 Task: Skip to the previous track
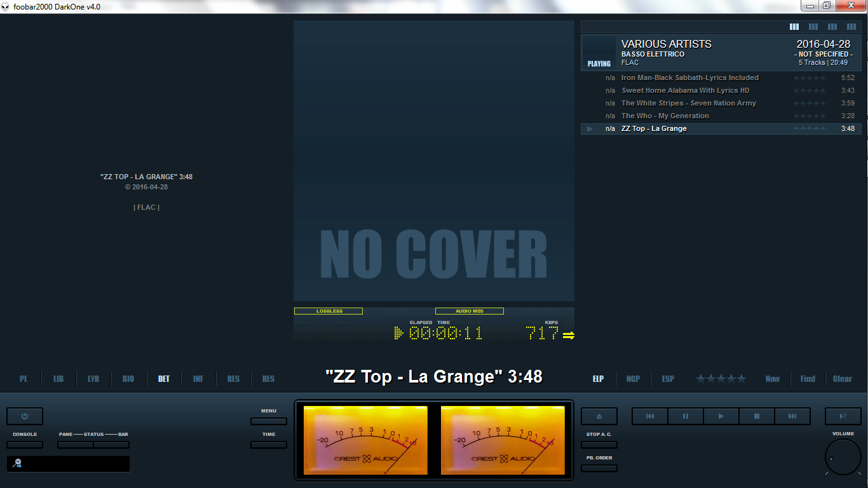(650, 416)
